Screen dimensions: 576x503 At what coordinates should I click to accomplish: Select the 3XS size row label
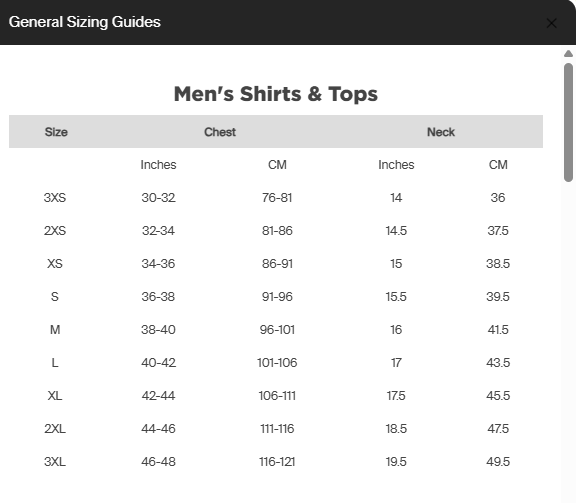tap(55, 198)
